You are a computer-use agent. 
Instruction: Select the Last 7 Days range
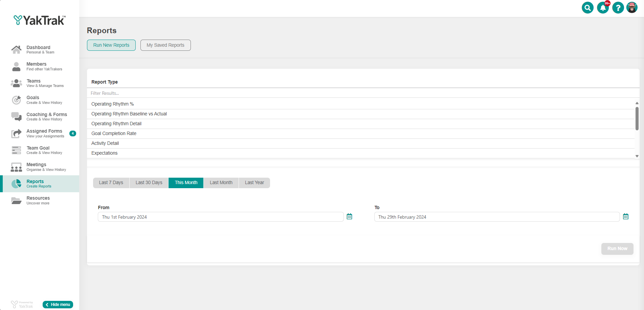tap(111, 183)
